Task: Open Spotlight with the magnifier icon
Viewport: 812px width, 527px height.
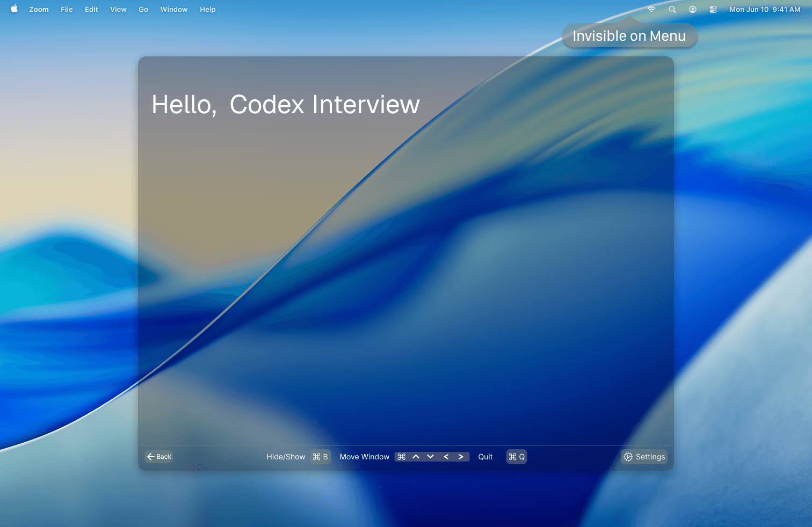Action: click(x=672, y=9)
